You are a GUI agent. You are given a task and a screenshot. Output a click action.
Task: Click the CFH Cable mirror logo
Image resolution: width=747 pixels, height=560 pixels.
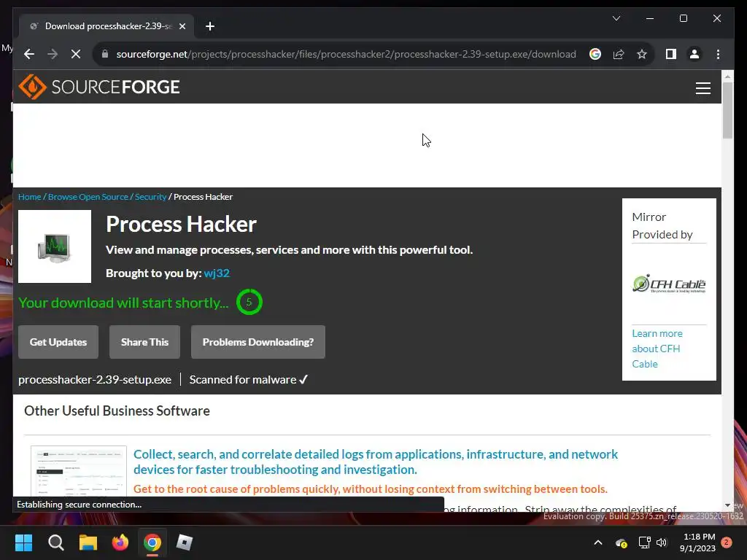[669, 284]
